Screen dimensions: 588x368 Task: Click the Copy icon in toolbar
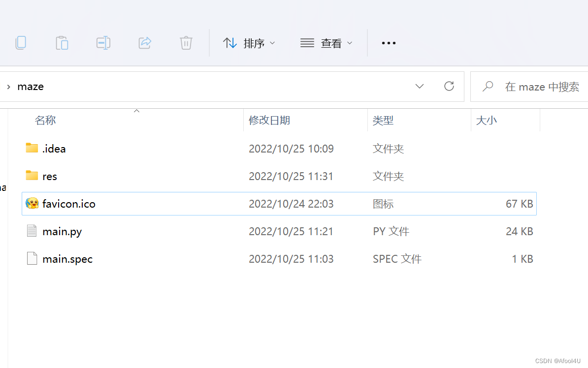click(21, 43)
